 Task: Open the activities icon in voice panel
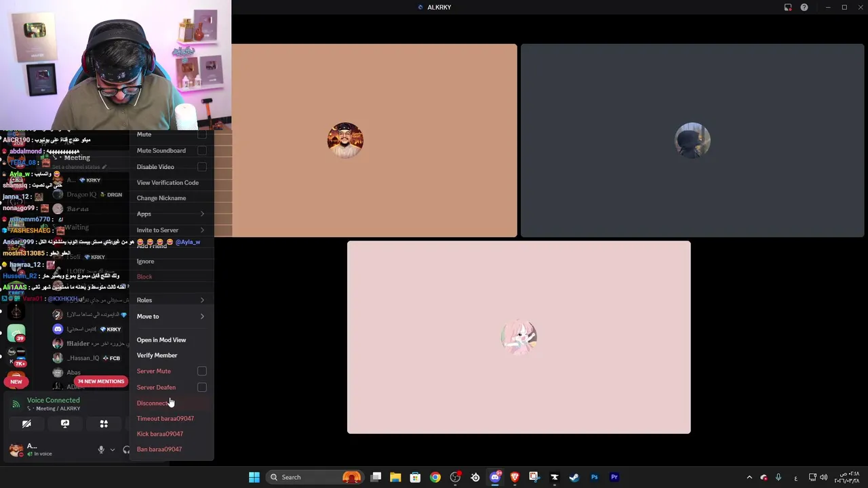tap(104, 424)
